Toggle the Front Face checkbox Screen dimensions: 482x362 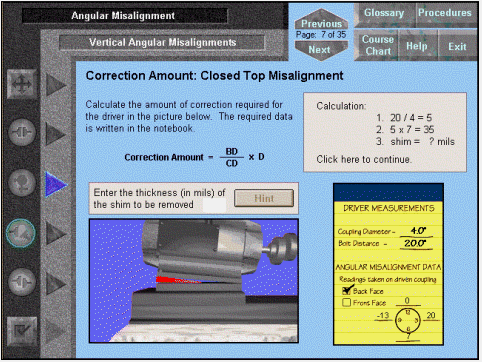point(347,302)
